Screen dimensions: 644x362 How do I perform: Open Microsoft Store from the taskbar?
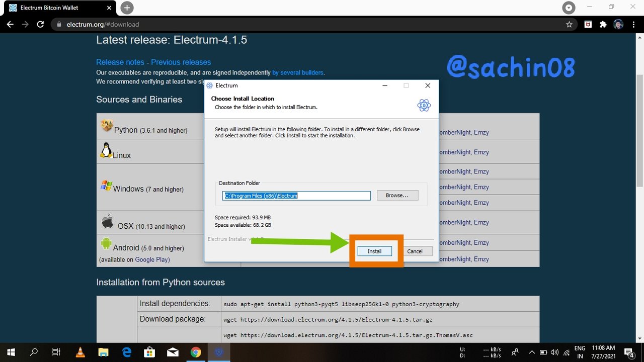pos(149,352)
